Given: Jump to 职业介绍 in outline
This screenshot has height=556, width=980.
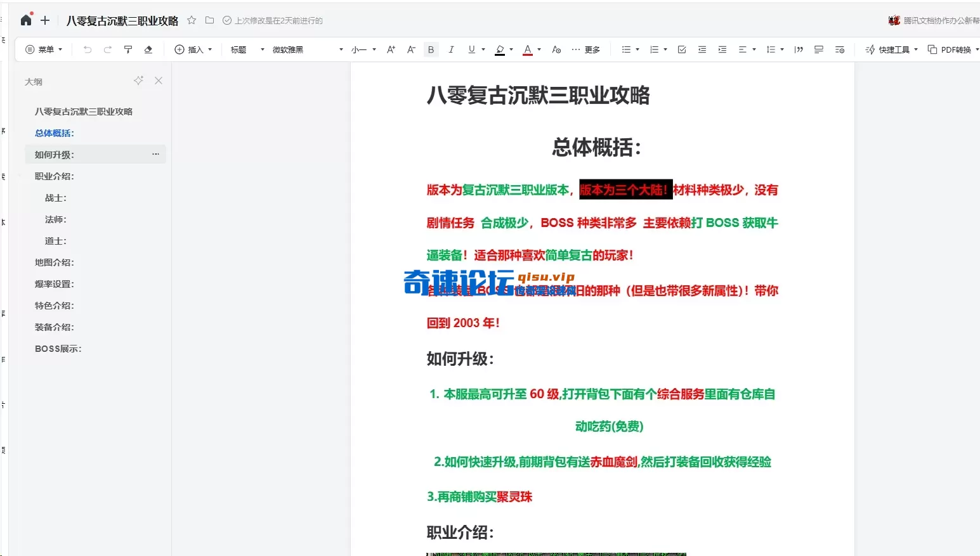Looking at the screenshot, I should (55, 176).
